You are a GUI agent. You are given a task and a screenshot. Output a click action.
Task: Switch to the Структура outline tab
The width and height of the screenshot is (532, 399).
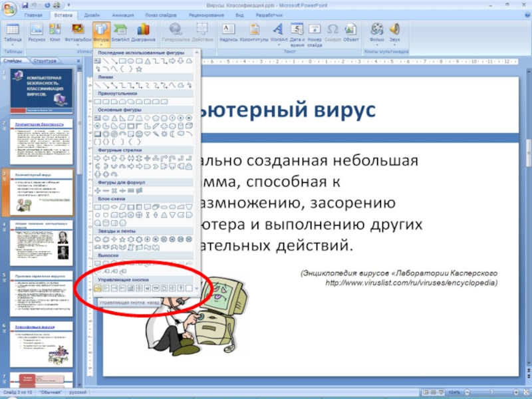point(45,61)
